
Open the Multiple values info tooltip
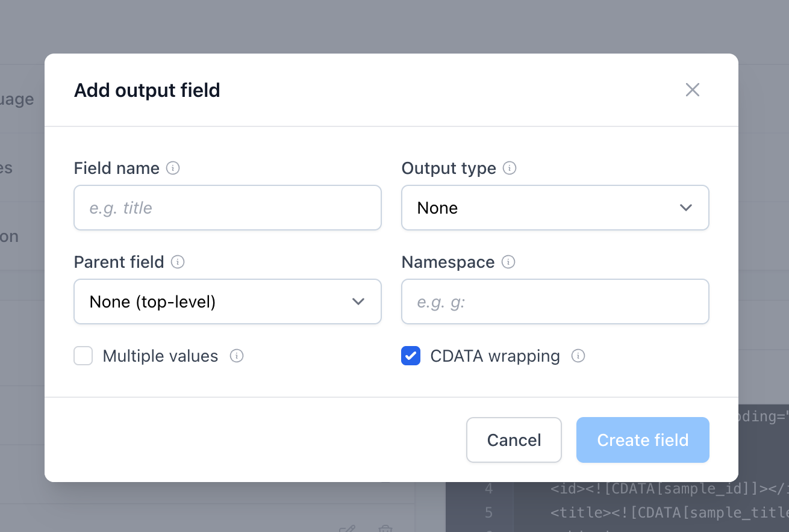tap(237, 356)
